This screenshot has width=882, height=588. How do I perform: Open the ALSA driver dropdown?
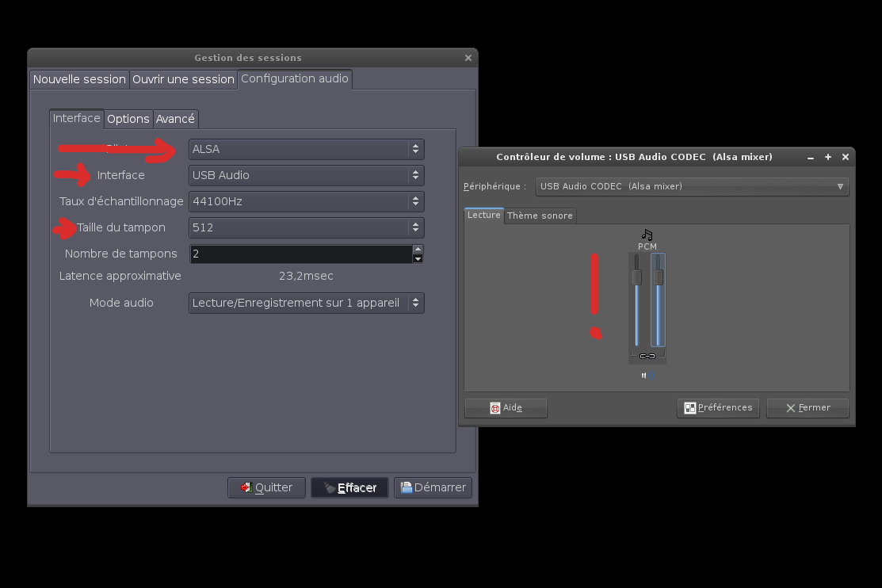click(307, 149)
